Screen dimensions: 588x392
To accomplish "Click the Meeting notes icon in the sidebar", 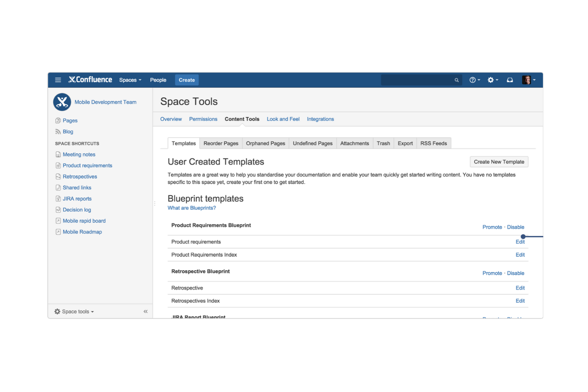I will click(x=58, y=154).
